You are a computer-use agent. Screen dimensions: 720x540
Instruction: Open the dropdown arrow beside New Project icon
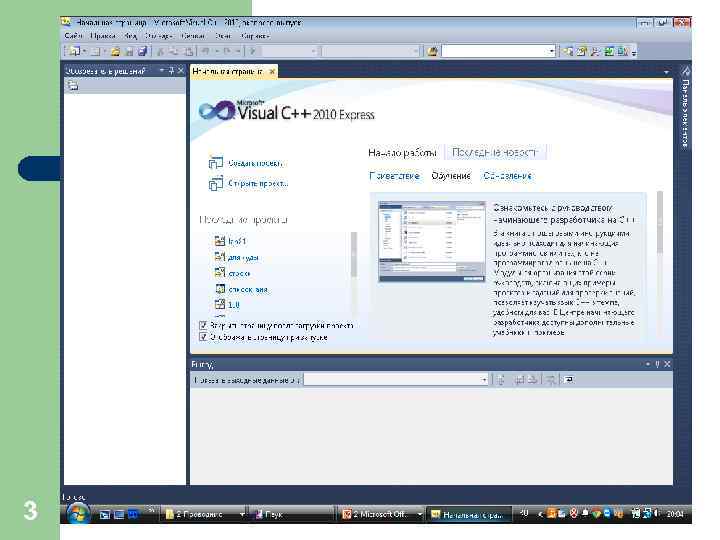84,51
